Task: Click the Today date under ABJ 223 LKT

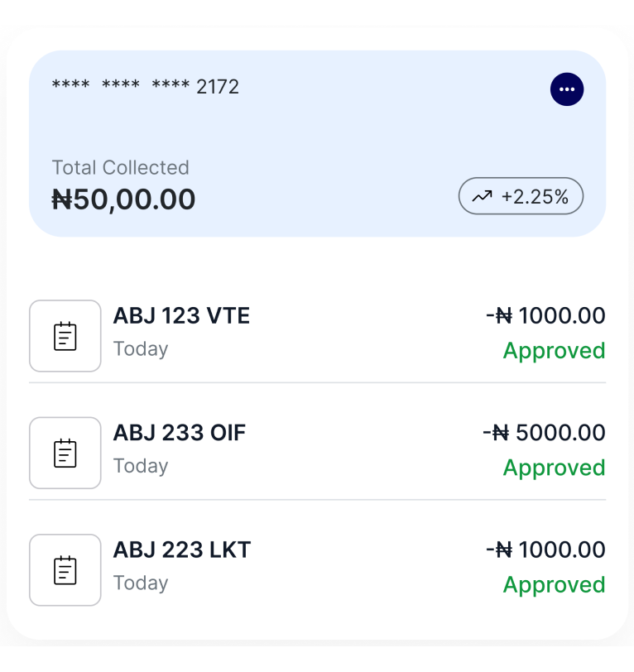Action: (x=141, y=583)
